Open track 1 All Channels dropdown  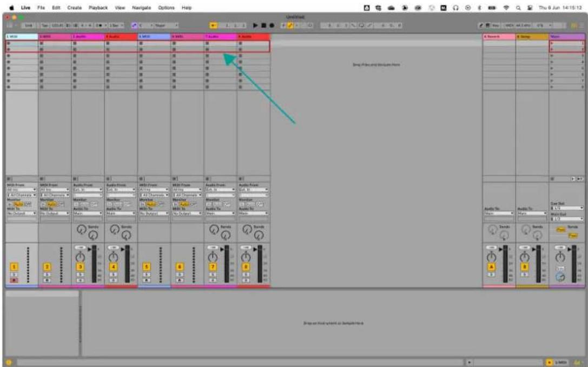tap(22, 195)
